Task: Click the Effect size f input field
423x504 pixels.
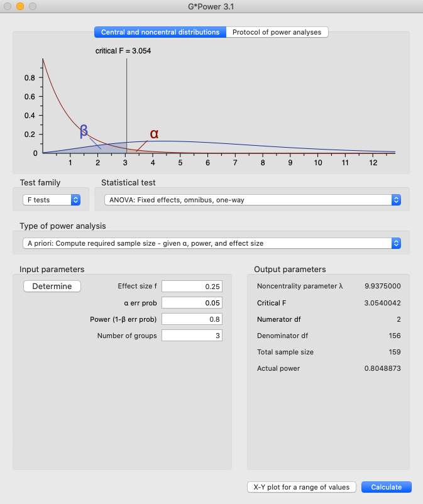Action: tap(192, 287)
